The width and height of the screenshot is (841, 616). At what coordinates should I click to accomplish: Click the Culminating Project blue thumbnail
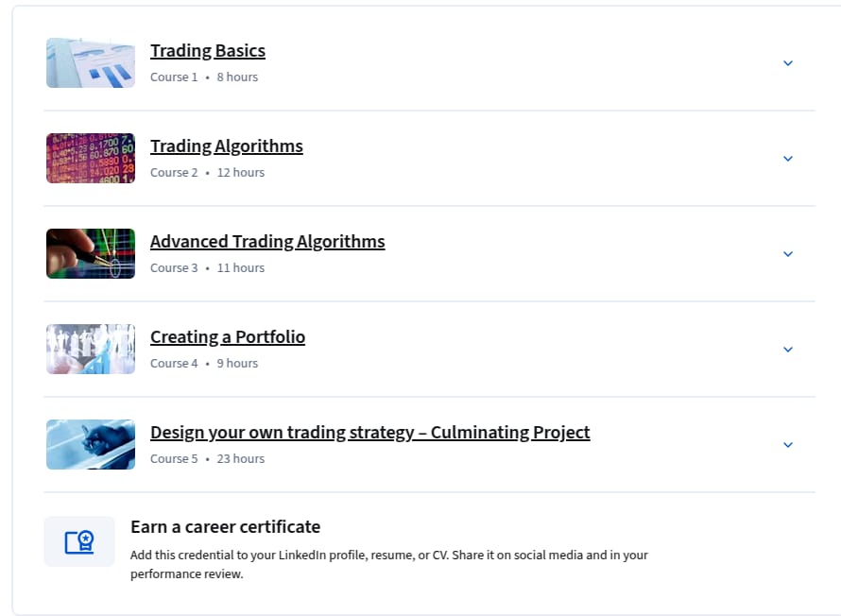91,444
